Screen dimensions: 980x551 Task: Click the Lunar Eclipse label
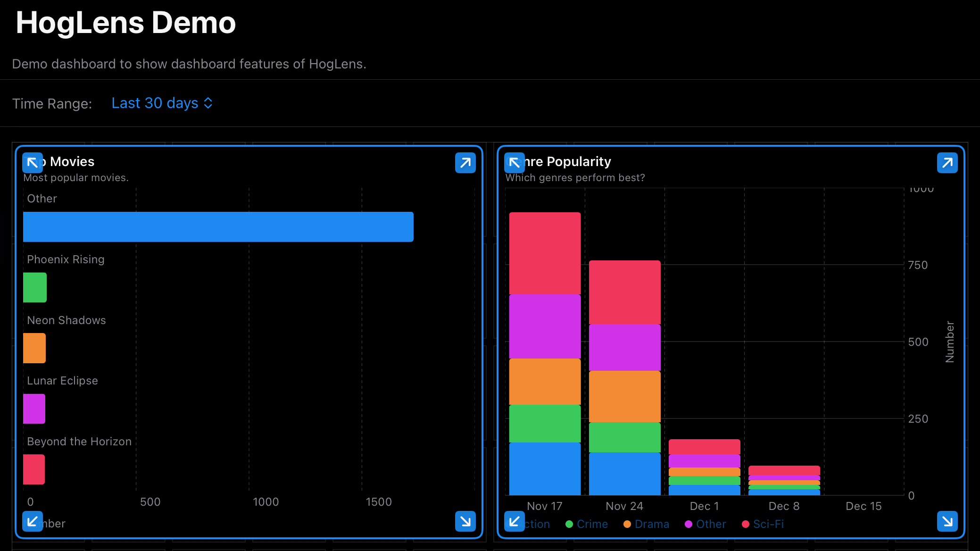(62, 381)
